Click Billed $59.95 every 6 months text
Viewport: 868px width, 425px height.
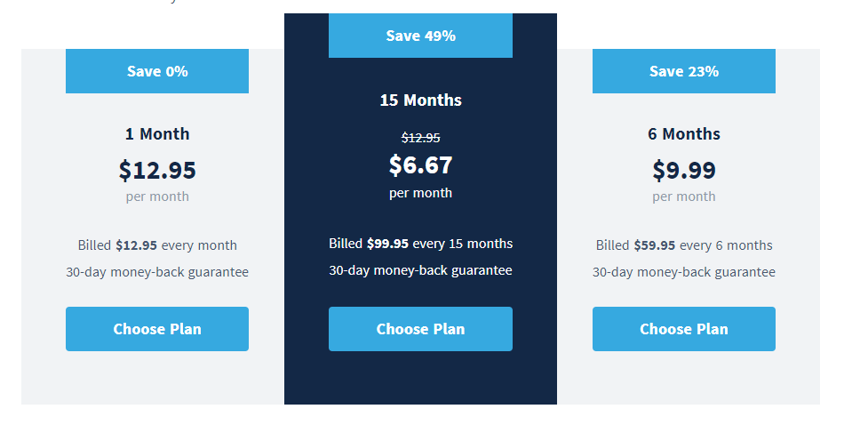click(x=684, y=245)
